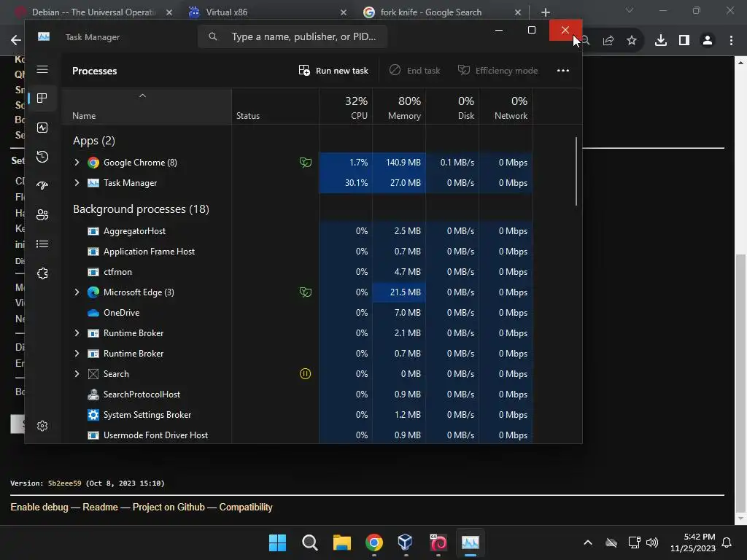Click browser page vertical scrollbar thumb

[740, 382]
